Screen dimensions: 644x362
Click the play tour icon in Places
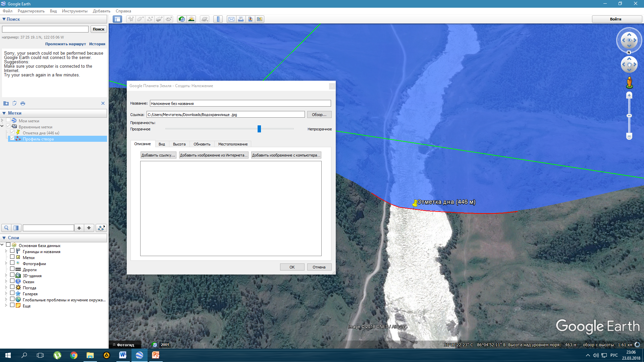[101, 228]
